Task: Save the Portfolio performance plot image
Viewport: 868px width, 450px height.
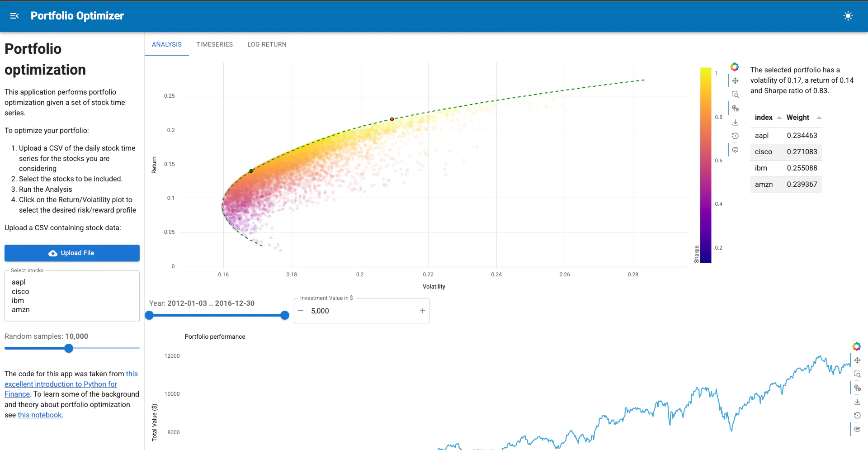Action: tap(858, 402)
